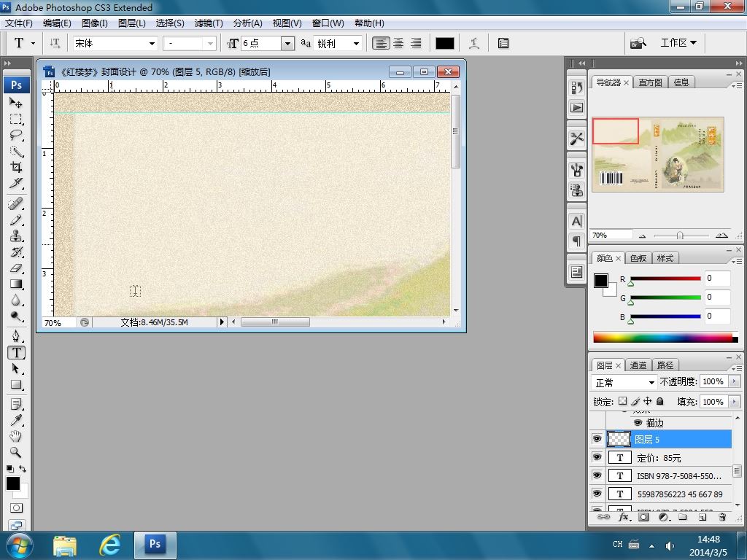Hide the ISBN 978-7-5084-550 text layer
Screen dimensions: 747x560
pyautogui.click(x=597, y=475)
